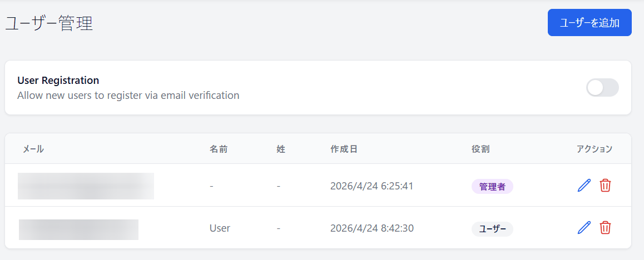The height and width of the screenshot is (260, 644).
Task: Click the ユーザー role badge
Action: 492,228
